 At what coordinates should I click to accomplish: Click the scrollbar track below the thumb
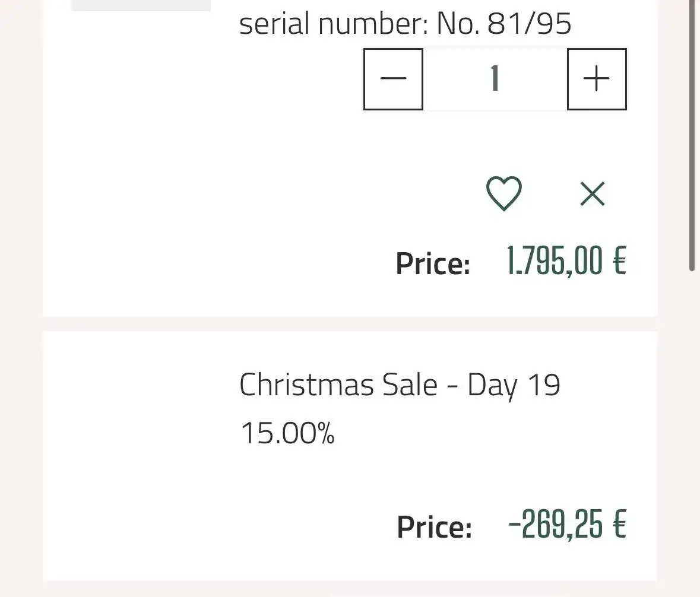click(x=692, y=433)
